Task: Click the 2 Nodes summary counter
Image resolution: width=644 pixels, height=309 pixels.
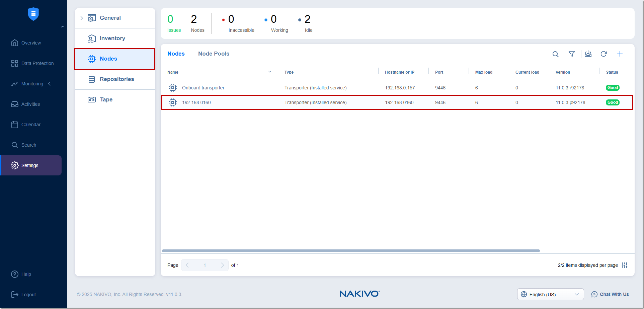Action: [x=197, y=23]
